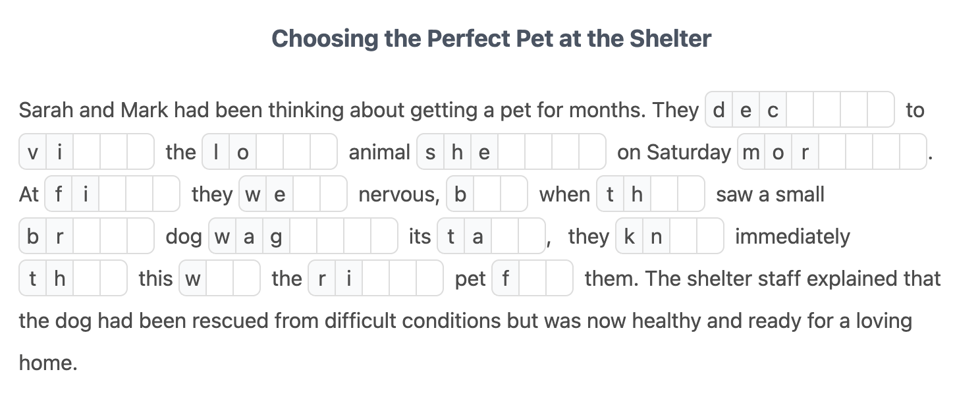Focus first empty box after letters "wag"

point(303,236)
